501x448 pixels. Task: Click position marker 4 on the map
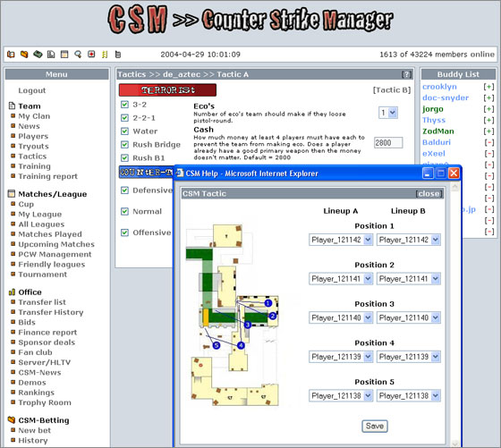pos(241,345)
